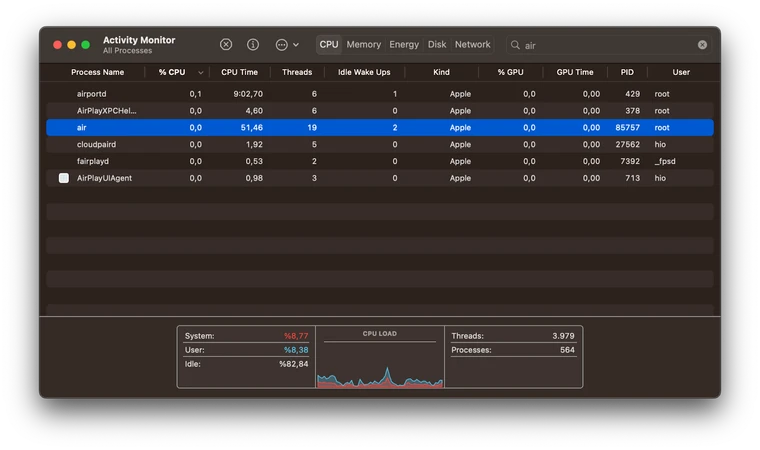Screen dimensions: 760x450
Task: Toggle the % CPU sort direction arrow
Action: point(200,72)
